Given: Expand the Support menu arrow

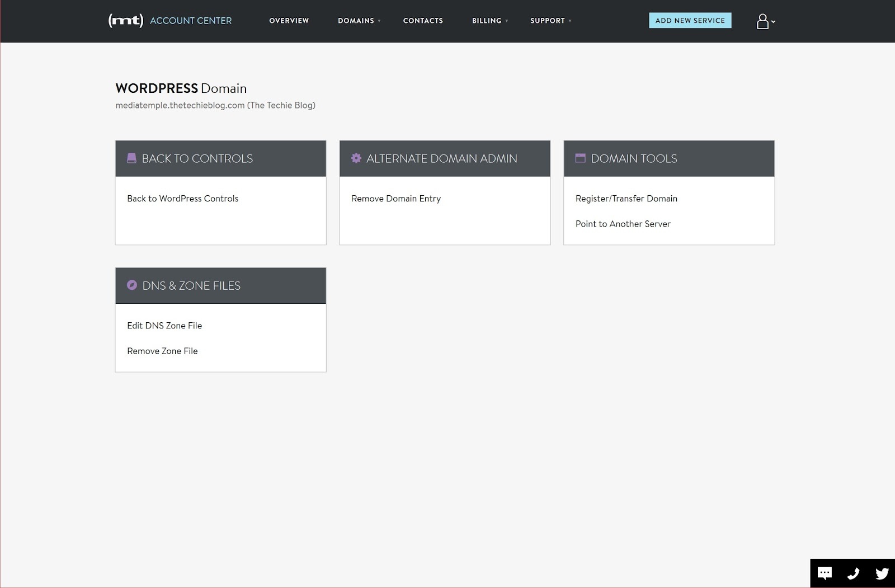Looking at the screenshot, I should 570,21.
